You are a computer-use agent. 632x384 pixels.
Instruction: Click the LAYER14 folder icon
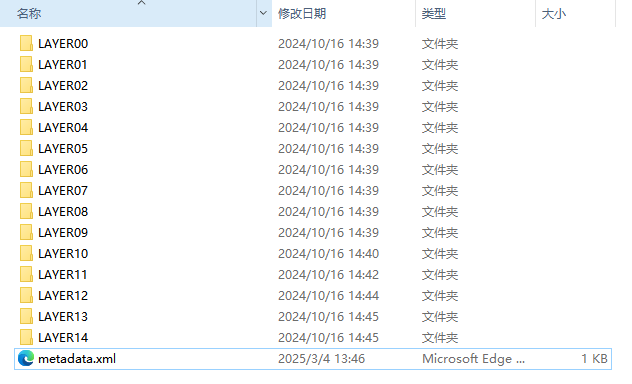[26, 337]
